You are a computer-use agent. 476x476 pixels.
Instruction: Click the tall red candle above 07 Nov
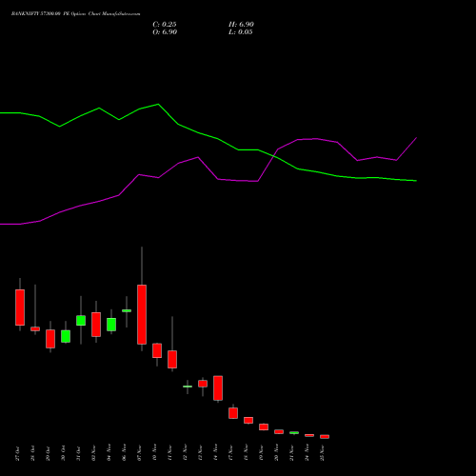142,314
